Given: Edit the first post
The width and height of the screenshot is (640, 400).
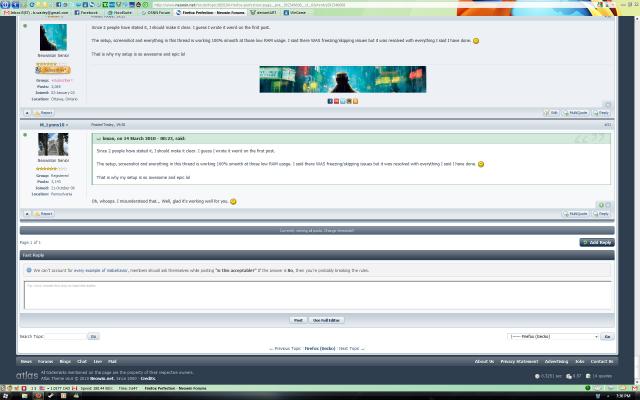Looking at the screenshot, I should [x=551, y=113].
